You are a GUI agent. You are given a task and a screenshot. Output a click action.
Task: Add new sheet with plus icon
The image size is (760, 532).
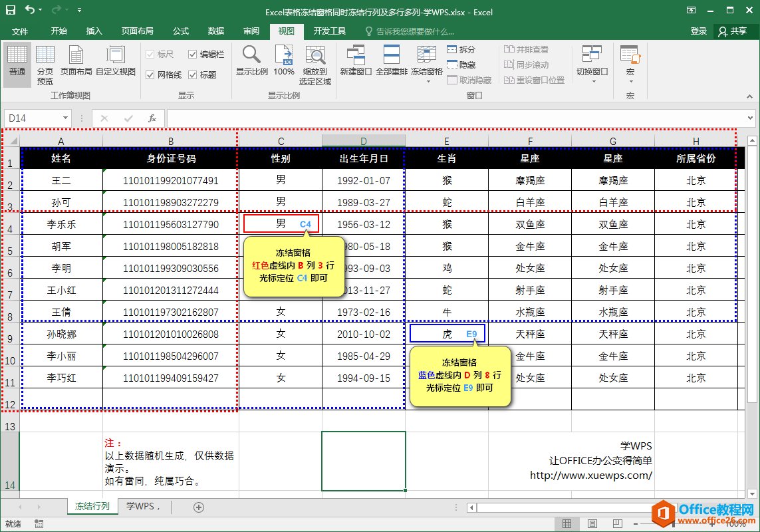point(198,507)
